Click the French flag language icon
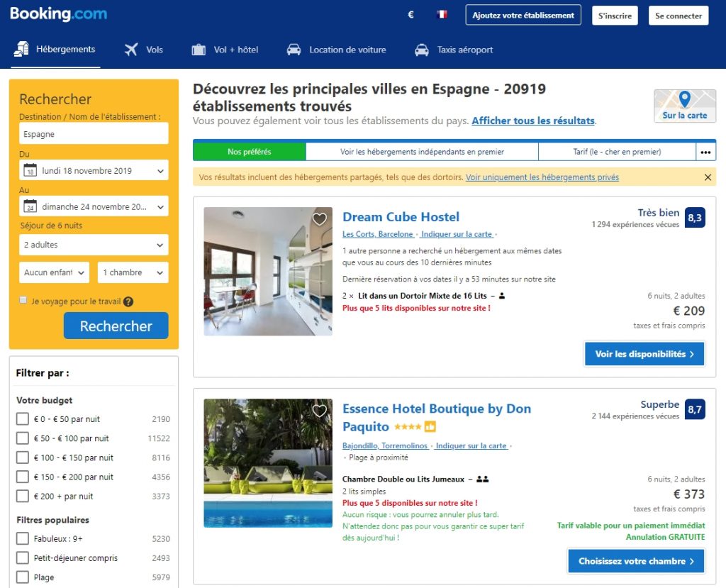 pyautogui.click(x=442, y=15)
